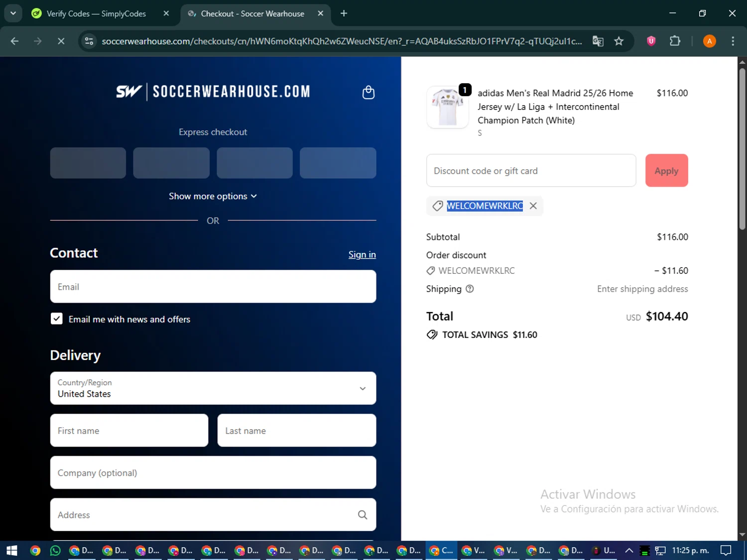The image size is (747, 560).
Task: Select the Checkout - Soccer Wearhouse tab
Action: pos(252,13)
